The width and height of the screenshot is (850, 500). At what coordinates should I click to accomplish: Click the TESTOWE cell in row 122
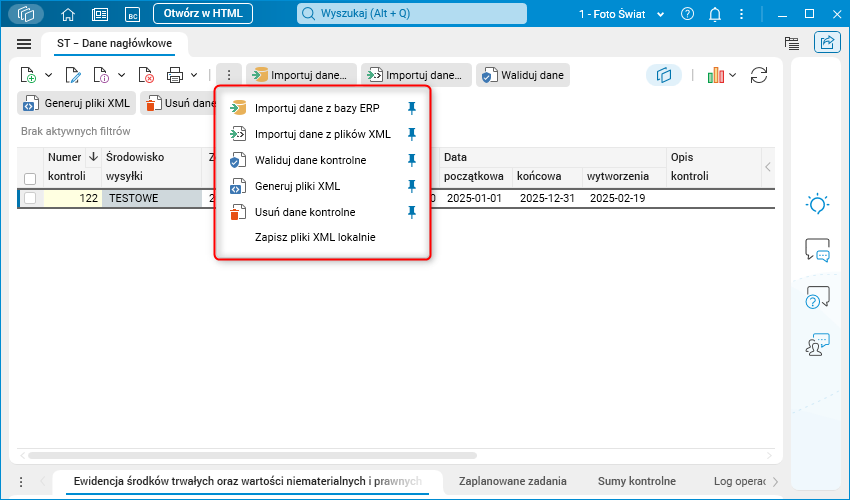(152, 198)
